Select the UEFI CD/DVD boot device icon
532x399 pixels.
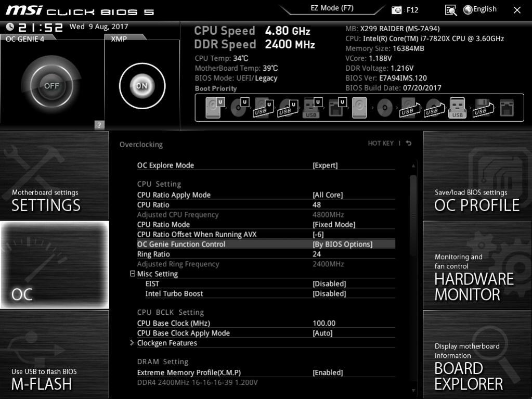240,108
